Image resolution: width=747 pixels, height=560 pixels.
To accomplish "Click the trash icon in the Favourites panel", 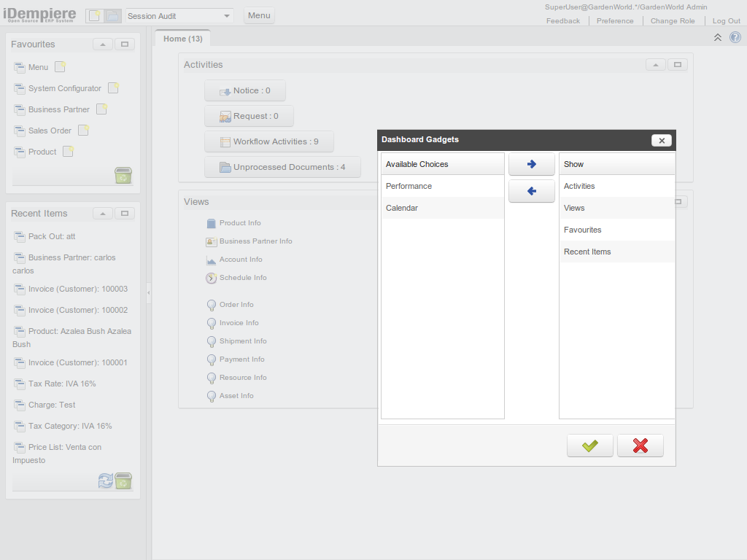I will pos(123,176).
